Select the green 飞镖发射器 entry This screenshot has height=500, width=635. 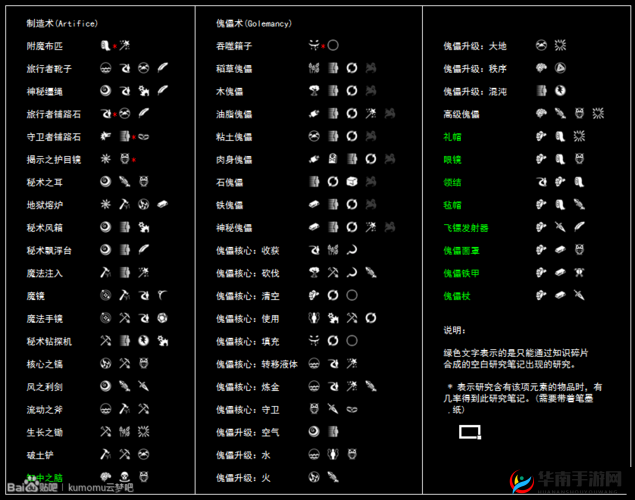pos(466,228)
